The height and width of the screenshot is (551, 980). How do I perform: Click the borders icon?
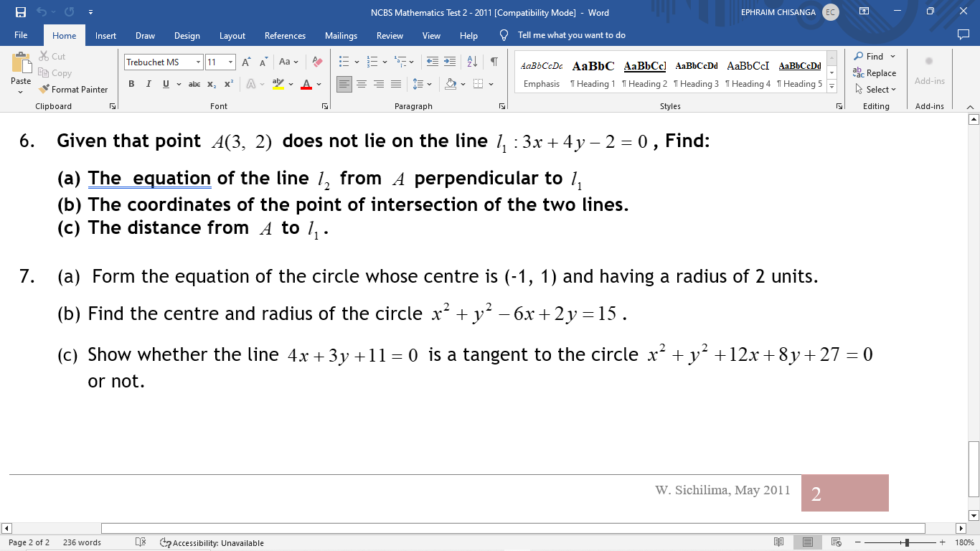click(x=479, y=84)
